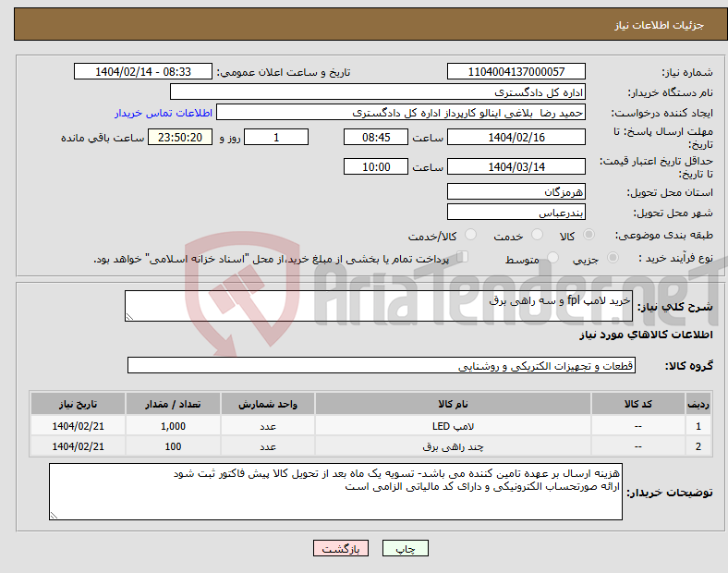Click the need description textarea خرید لامپ fpl

[379, 306]
